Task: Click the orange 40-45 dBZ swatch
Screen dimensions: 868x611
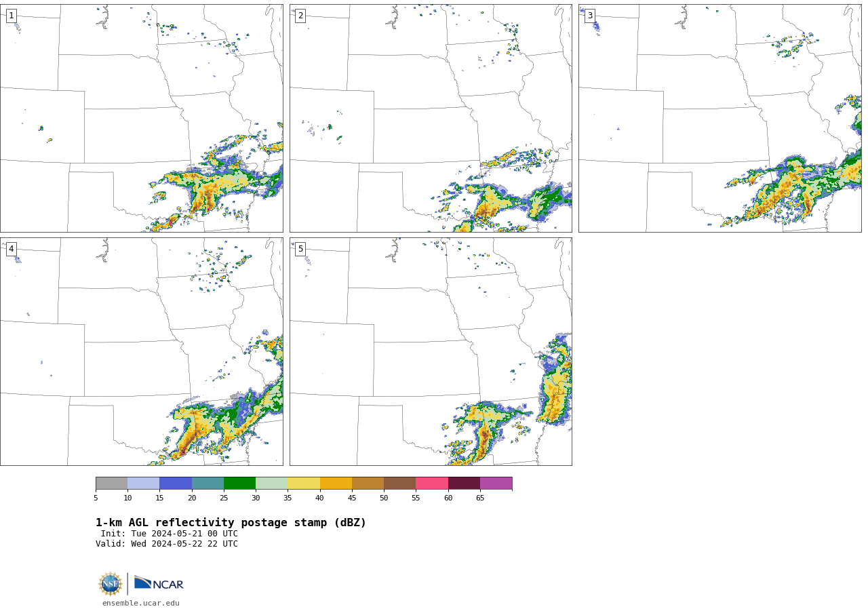Action: coord(336,484)
